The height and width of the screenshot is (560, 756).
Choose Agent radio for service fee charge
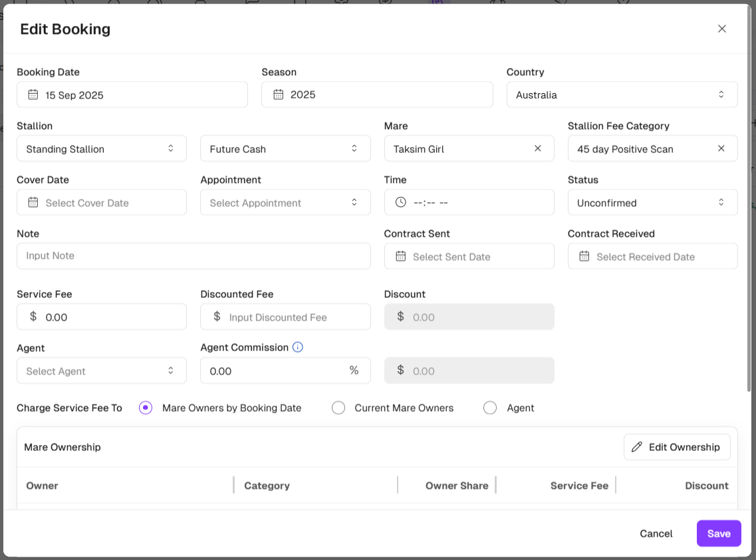pyautogui.click(x=490, y=408)
